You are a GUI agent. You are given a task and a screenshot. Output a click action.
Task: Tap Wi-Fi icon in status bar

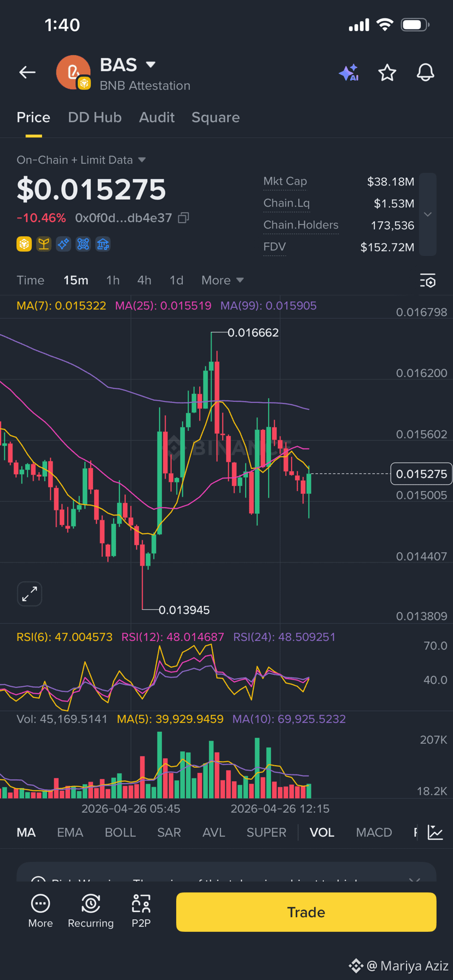tap(385, 25)
